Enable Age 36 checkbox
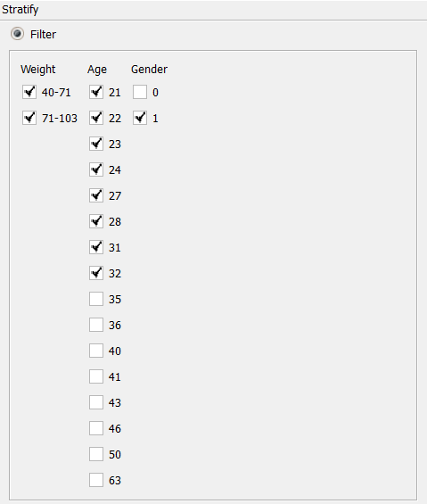The height and width of the screenshot is (504, 427). pos(96,325)
